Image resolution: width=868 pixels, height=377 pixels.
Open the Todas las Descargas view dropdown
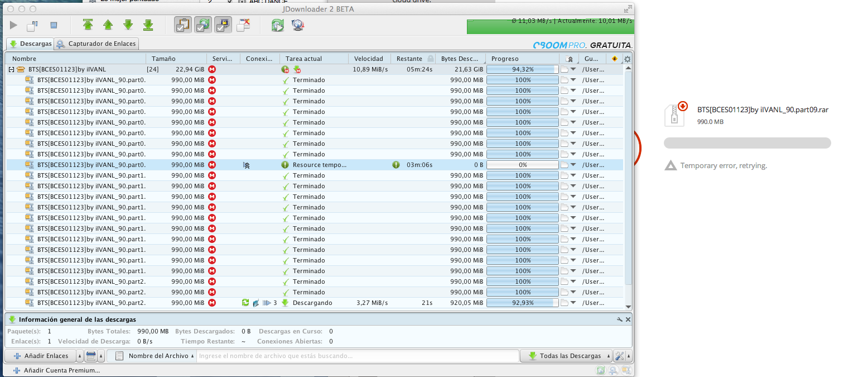pos(566,356)
